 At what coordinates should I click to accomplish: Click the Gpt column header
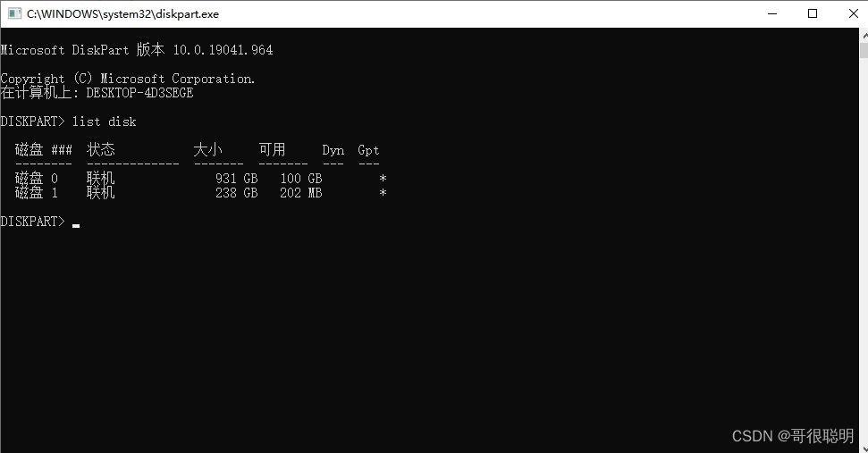pyautogui.click(x=368, y=150)
